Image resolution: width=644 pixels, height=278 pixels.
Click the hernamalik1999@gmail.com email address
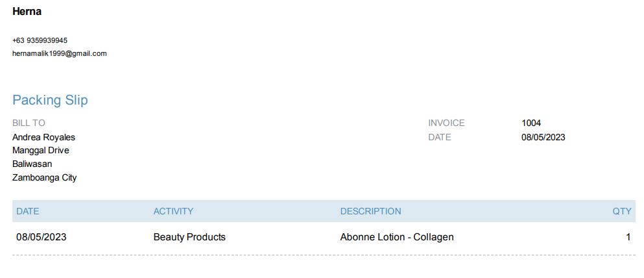(x=60, y=53)
